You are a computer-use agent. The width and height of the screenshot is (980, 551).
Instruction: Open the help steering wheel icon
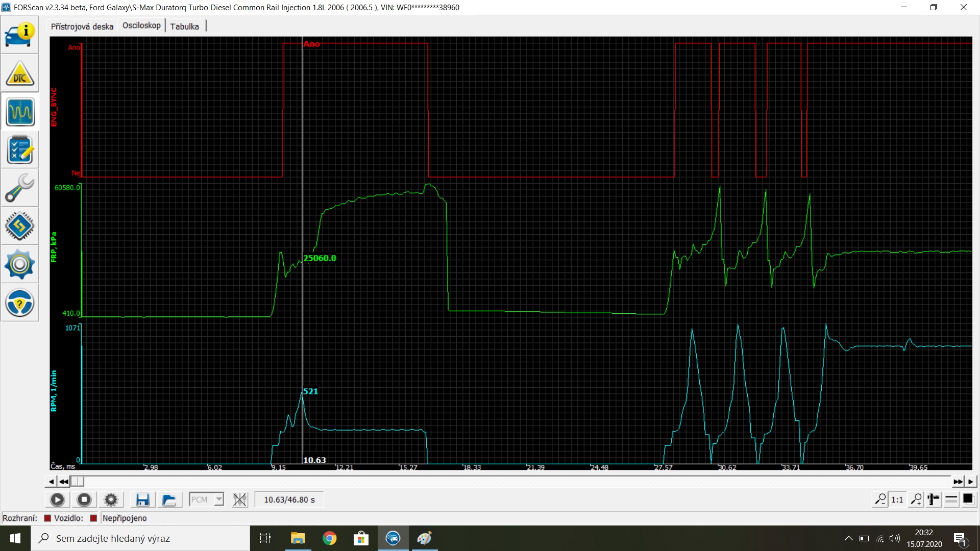click(x=20, y=303)
